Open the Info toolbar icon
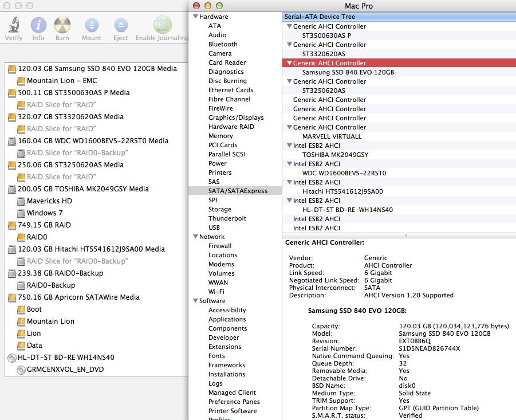This screenshot has width=516, height=420. 38,25
